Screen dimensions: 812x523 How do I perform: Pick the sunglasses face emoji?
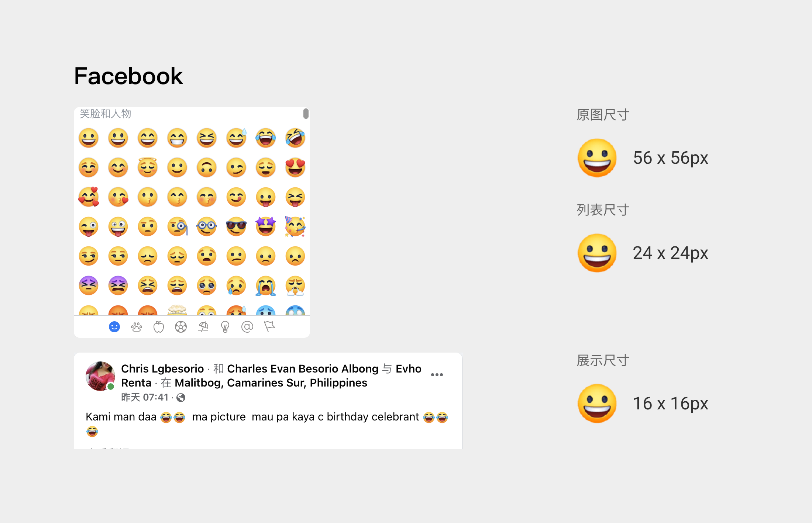click(236, 226)
